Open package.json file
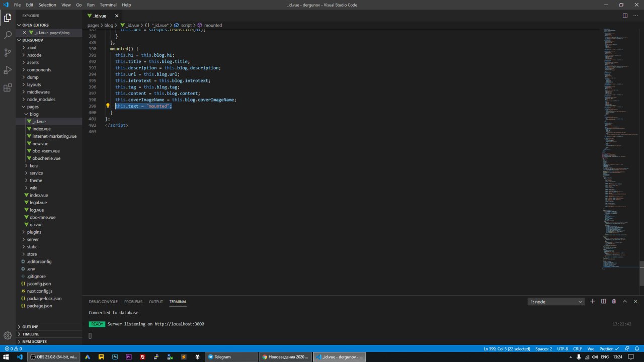The image size is (644, 362). click(49, 306)
